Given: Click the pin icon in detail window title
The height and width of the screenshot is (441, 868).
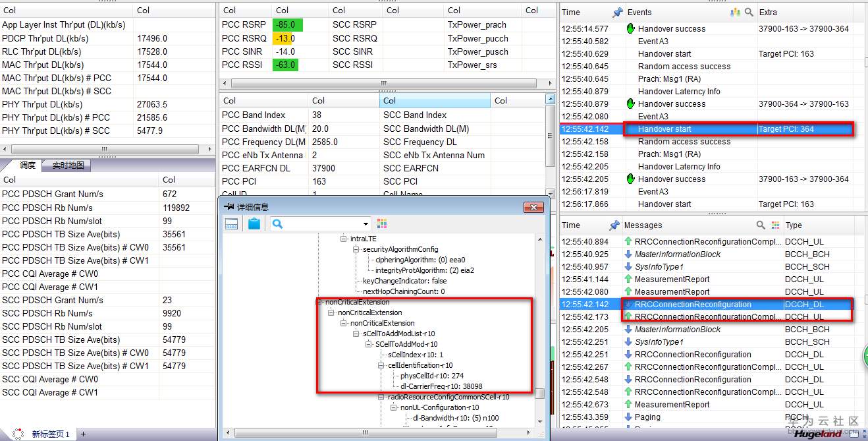Looking at the screenshot, I should tap(229, 206).
